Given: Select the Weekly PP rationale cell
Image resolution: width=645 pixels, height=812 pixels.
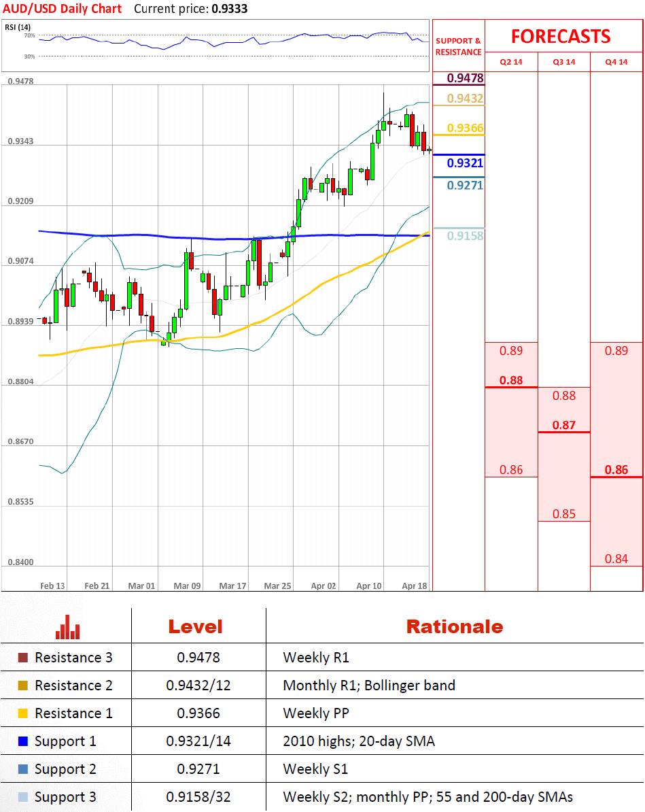Looking at the screenshot, I should pyautogui.click(x=311, y=713).
